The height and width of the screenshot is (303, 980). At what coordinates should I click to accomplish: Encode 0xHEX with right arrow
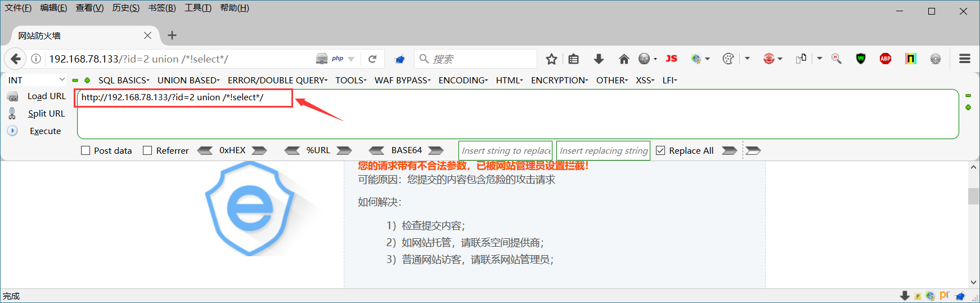point(259,150)
